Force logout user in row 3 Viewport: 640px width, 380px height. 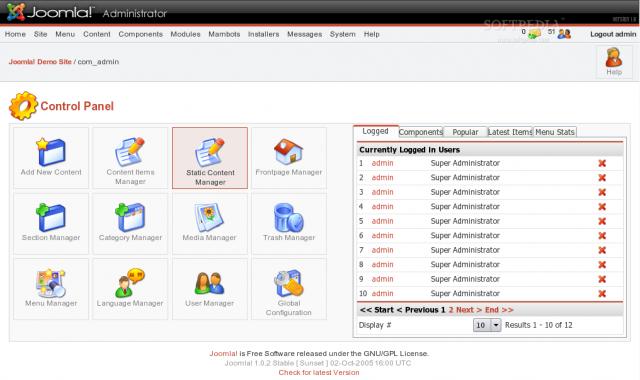pos(602,192)
